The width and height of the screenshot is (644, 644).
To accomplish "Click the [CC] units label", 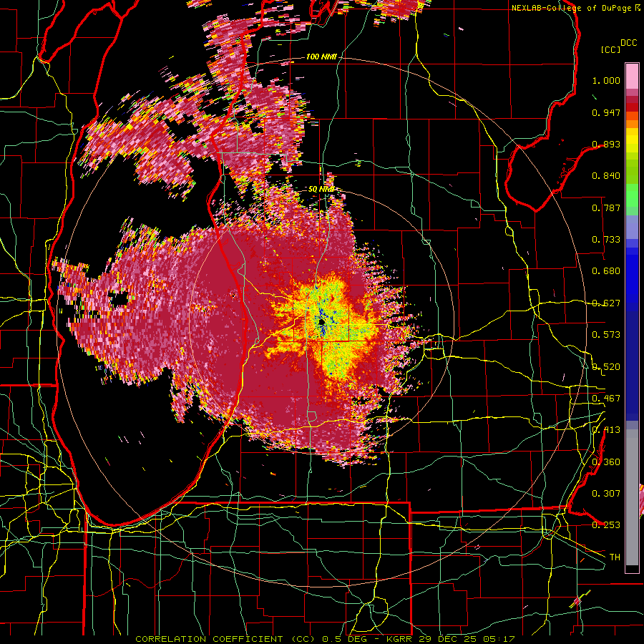I will point(611,49).
